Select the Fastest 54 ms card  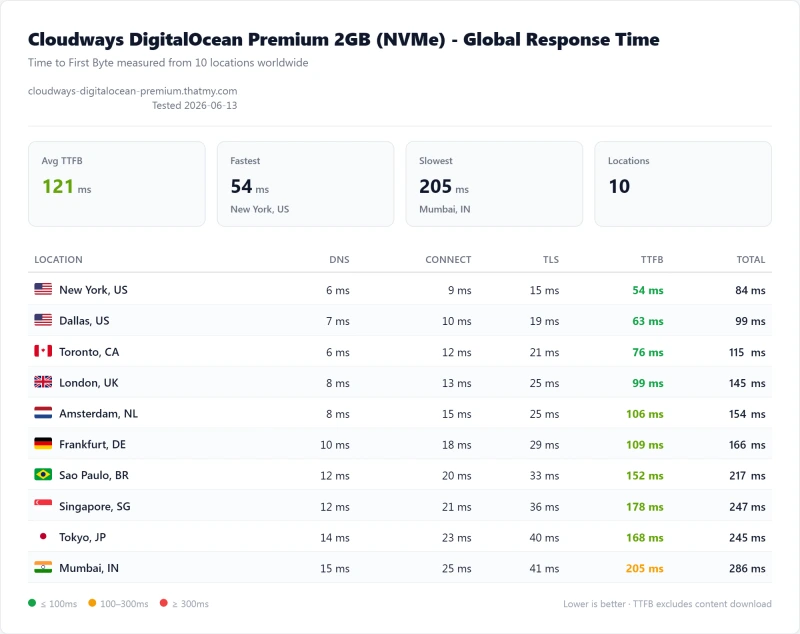[x=306, y=184]
